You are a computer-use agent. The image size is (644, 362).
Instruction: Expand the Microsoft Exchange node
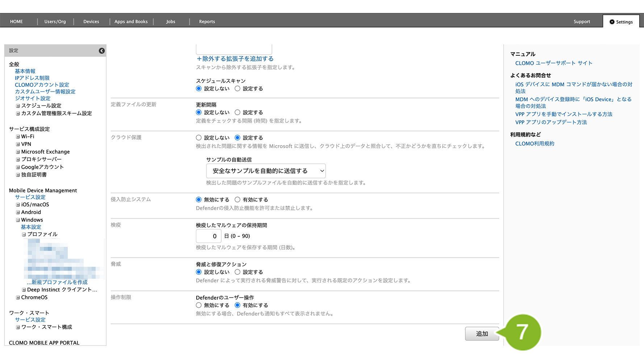click(x=18, y=152)
